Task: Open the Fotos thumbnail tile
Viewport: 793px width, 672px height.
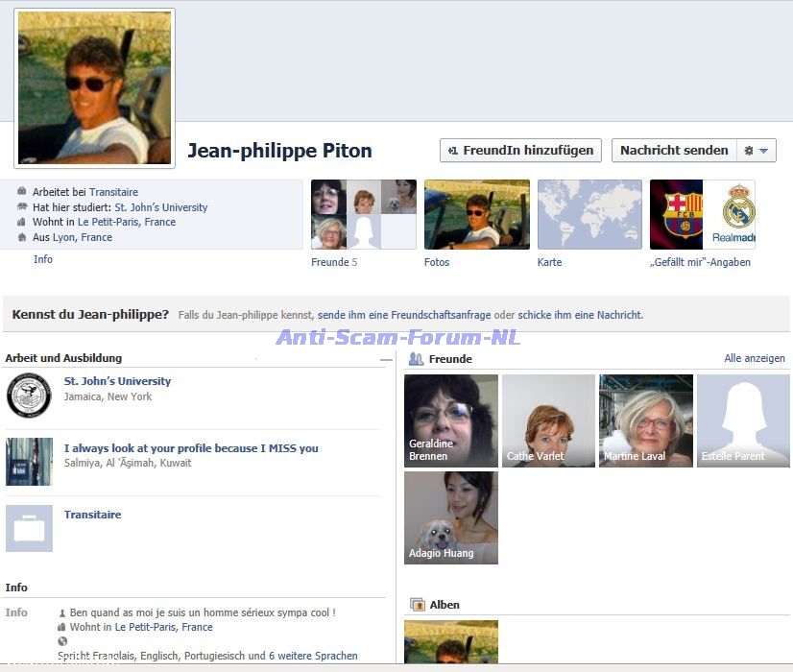Action: (x=476, y=214)
